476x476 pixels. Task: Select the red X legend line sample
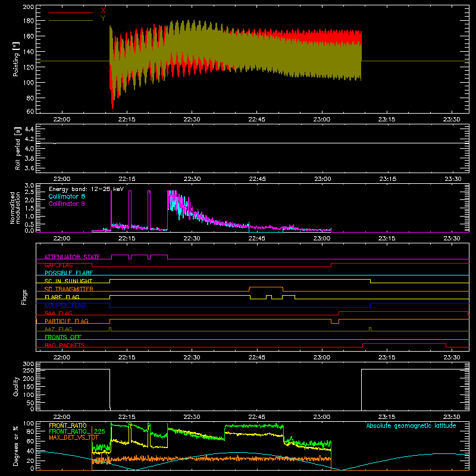click(71, 12)
